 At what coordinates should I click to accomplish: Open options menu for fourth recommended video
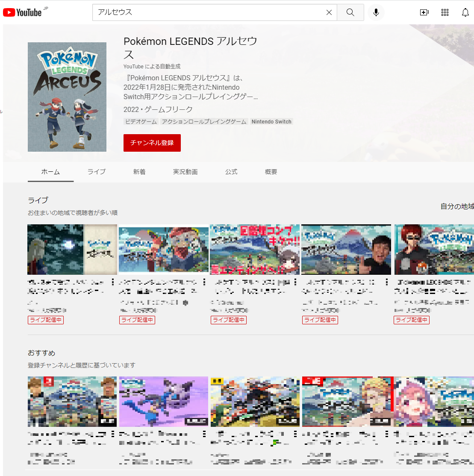tap(386, 434)
